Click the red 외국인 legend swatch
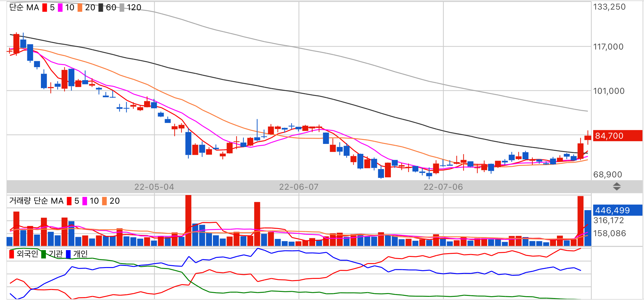The height and width of the screenshot is (303, 644). (x=12, y=254)
